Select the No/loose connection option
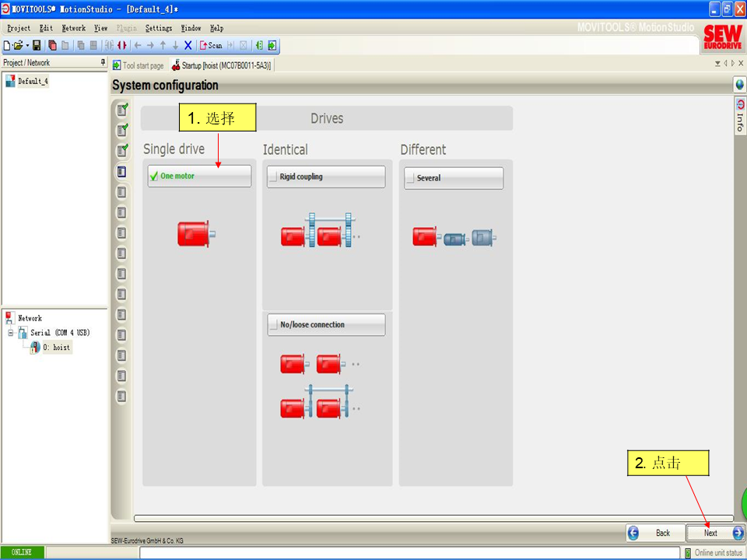This screenshot has height=560, width=747. click(x=325, y=325)
